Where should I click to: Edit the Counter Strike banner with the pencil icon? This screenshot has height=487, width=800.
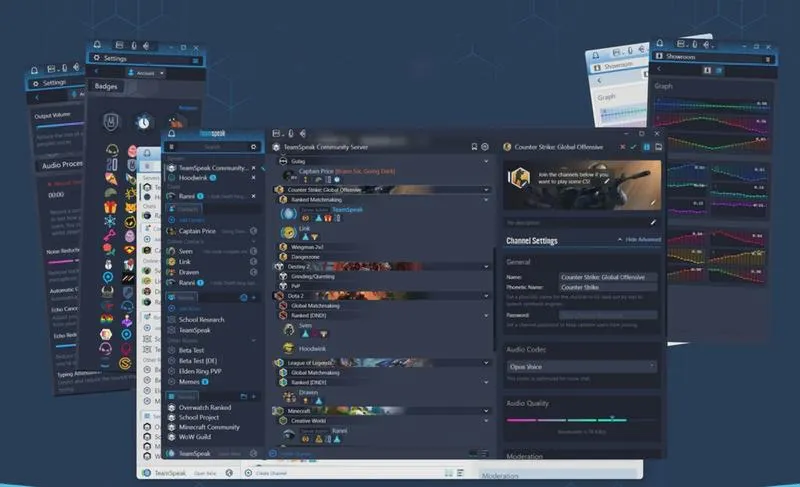pos(653,203)
